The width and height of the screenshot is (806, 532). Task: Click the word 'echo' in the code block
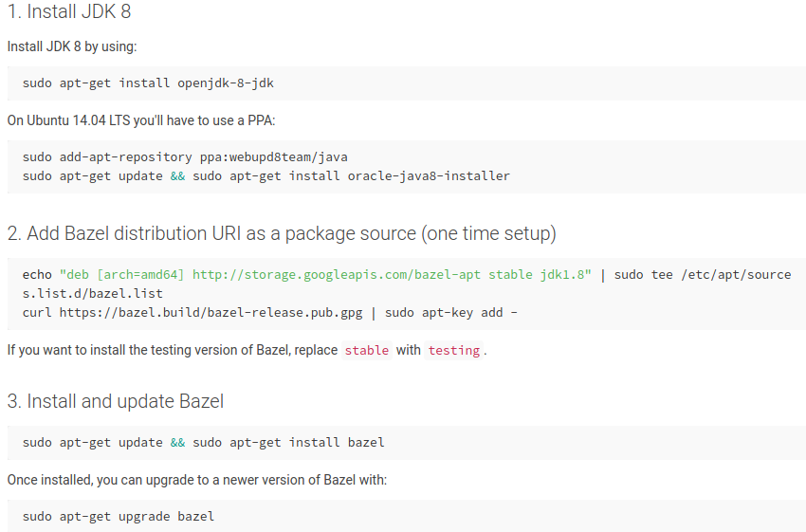[x=37, y=274]
